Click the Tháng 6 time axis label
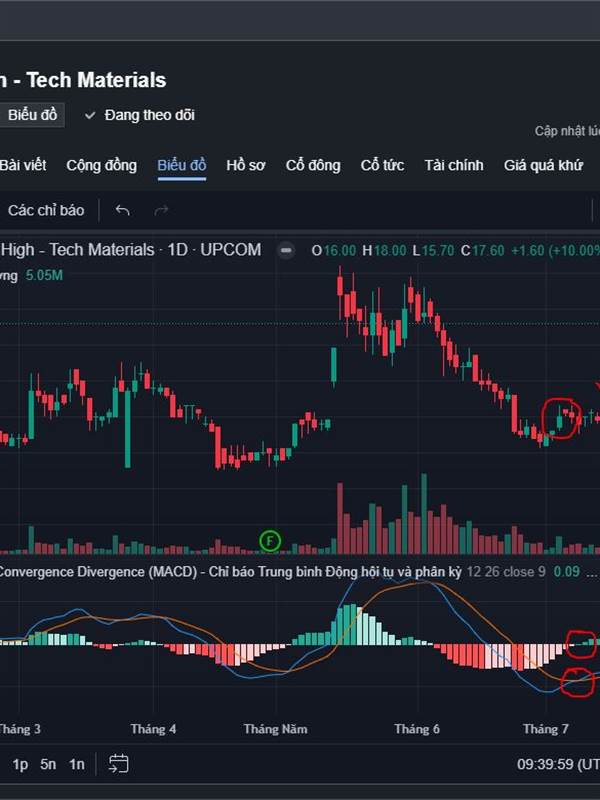 (417, 729)
